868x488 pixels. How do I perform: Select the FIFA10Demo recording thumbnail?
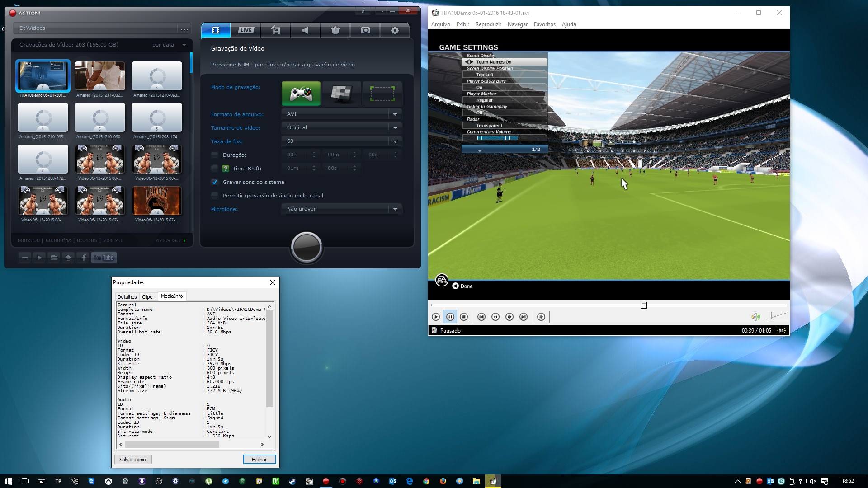[x=43, y=75]
